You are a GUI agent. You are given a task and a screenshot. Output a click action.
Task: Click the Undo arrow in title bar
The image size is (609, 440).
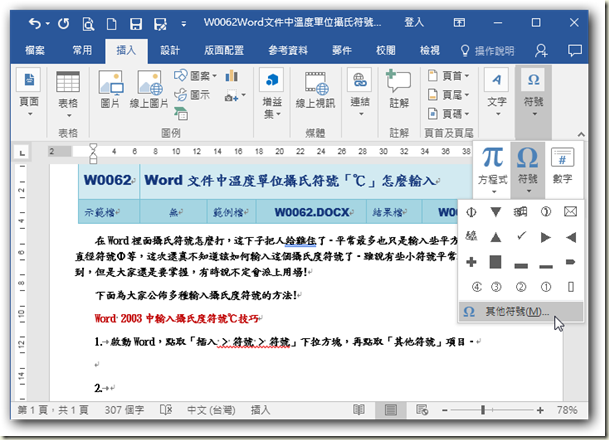click(x=35, y=24)
